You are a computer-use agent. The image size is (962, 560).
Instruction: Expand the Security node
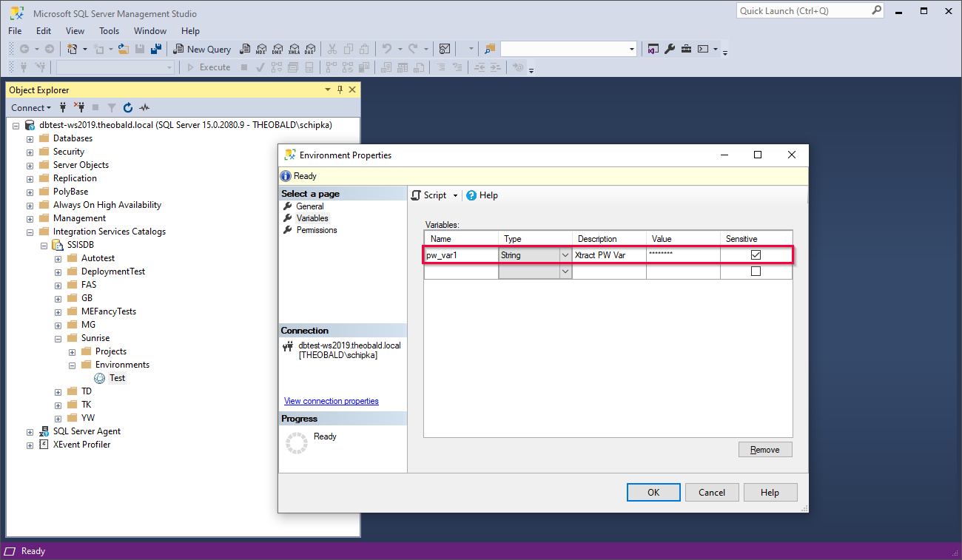tap(30, 152)
